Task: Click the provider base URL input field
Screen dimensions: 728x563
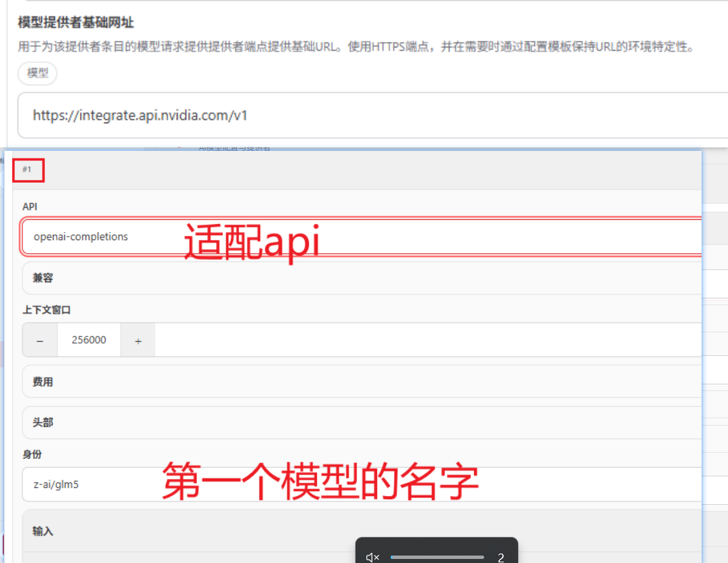Action: point(372,115)
